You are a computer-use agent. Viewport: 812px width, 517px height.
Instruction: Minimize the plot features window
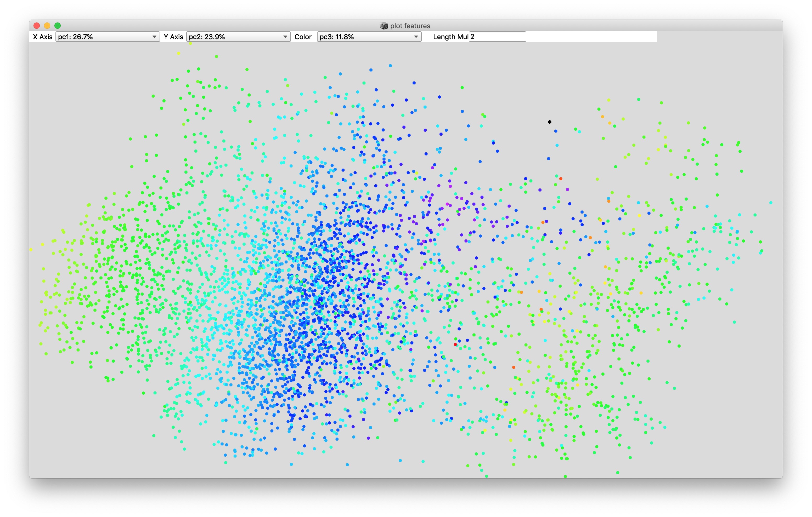(47, 26)
